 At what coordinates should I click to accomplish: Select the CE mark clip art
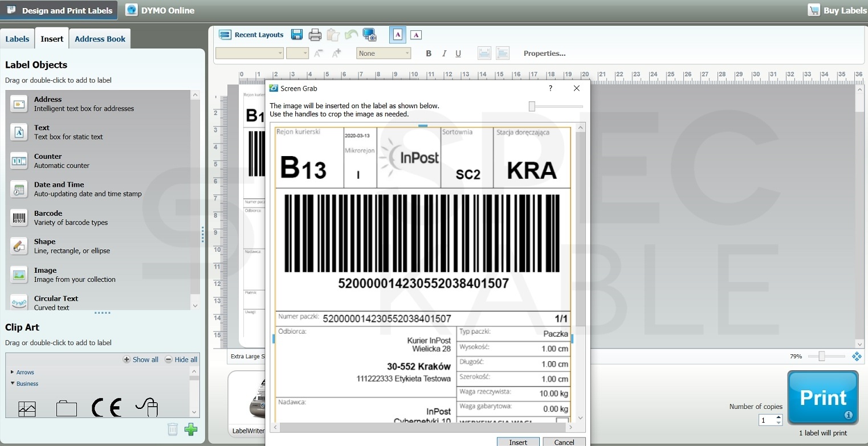pos(107,407)
